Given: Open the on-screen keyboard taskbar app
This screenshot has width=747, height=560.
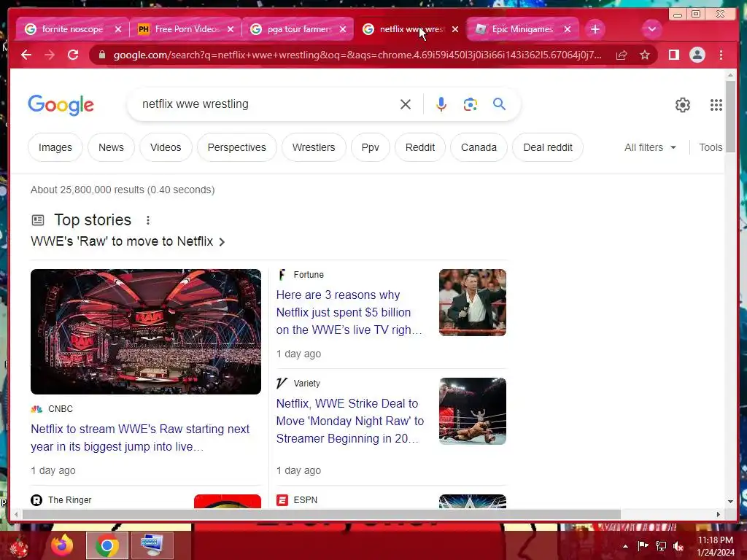Looking at the screenshot, I should coord(152,545).
